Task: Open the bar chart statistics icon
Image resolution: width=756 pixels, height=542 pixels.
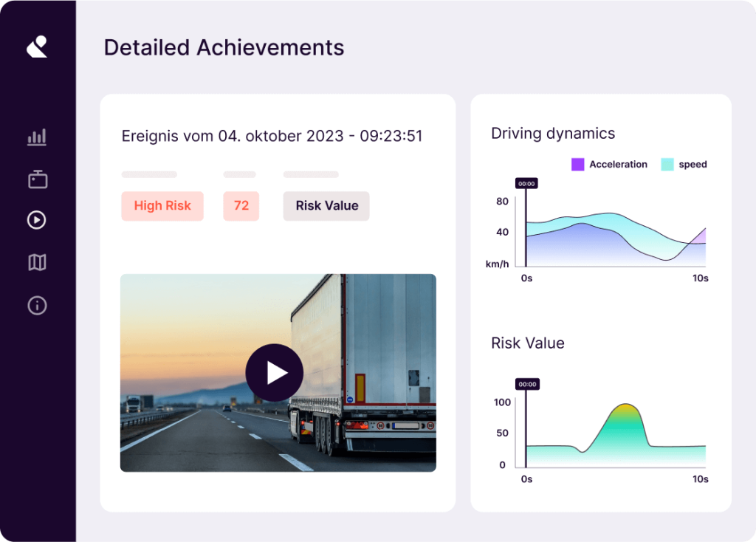Action: [37, 137]
